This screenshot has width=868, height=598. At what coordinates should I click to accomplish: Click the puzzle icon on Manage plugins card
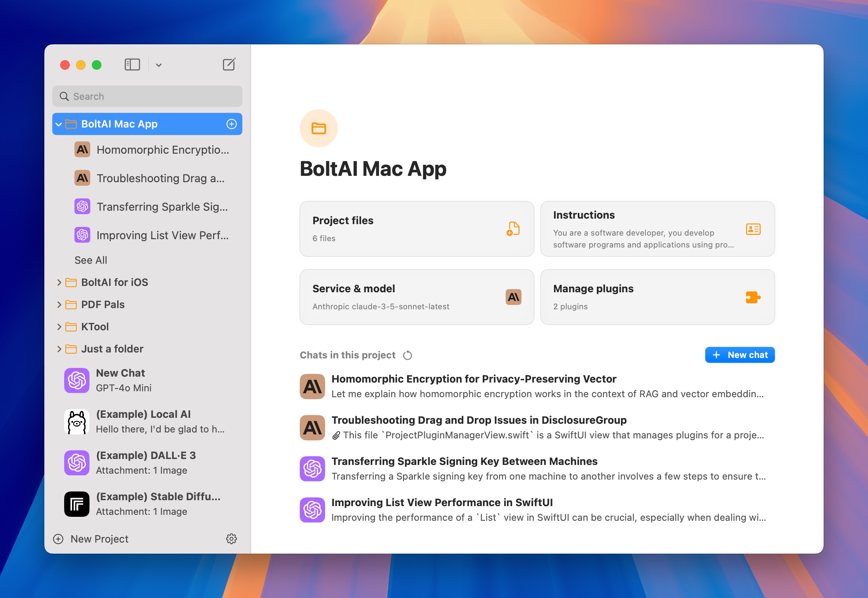[752, 297]
